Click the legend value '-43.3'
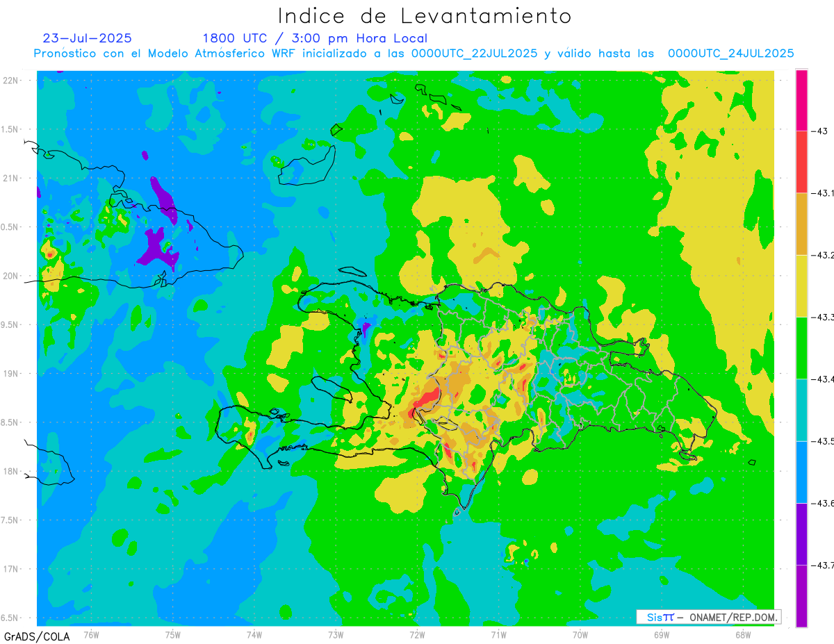Screen dimensions: 834x644 [x=823, y=317]
